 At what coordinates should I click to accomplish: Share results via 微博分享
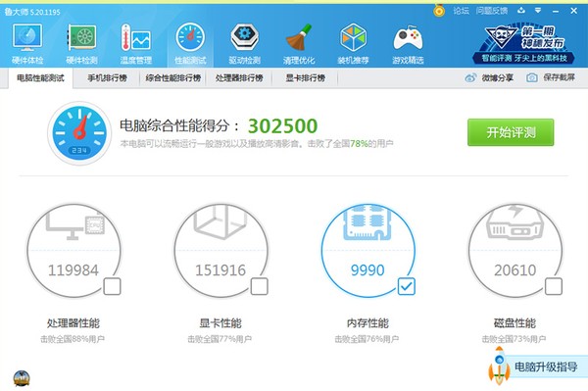pos(489,78)
